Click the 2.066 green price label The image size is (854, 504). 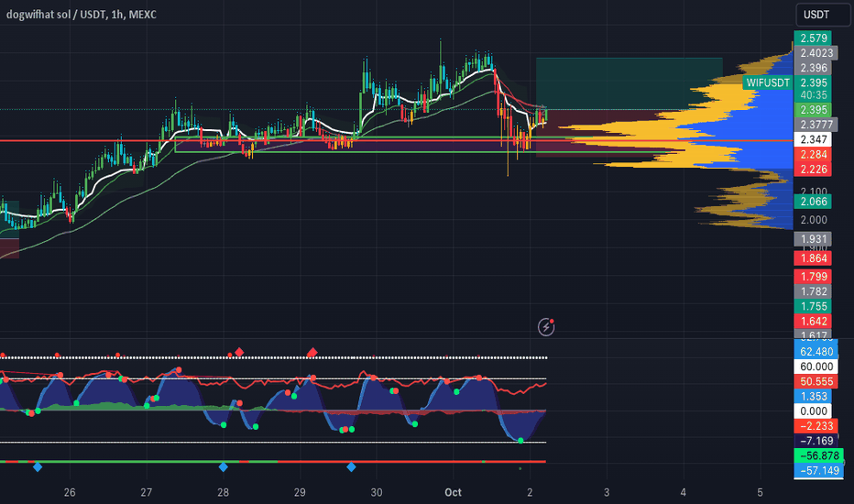[x=814, y=202]
